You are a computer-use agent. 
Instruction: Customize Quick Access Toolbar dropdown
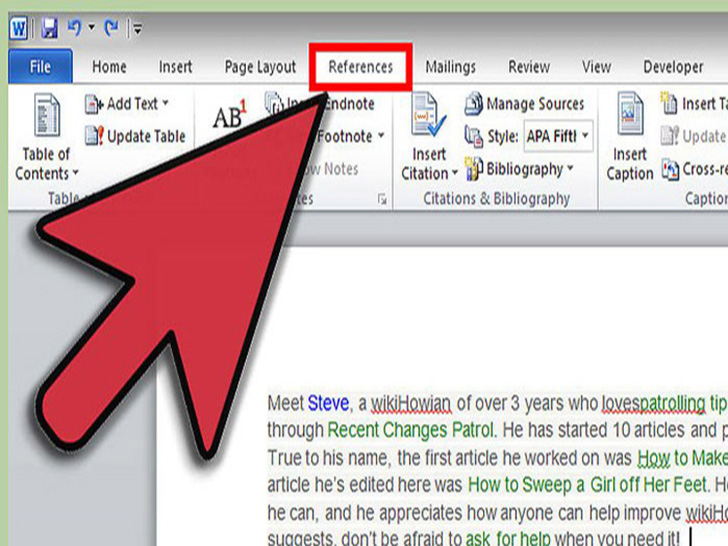(137, 29)
